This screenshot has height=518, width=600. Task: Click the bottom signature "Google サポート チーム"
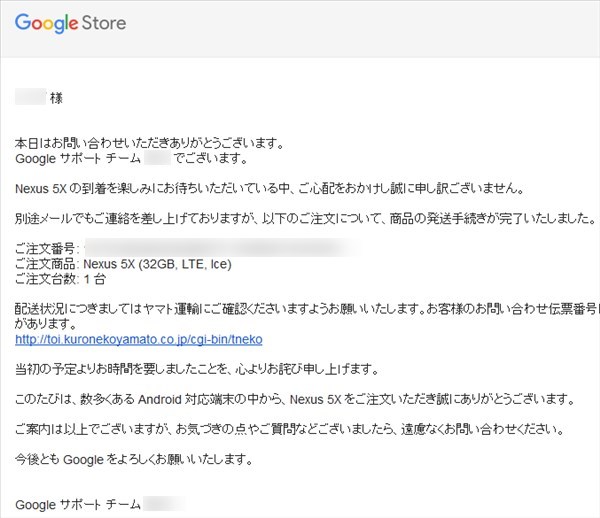click(78, 505)
